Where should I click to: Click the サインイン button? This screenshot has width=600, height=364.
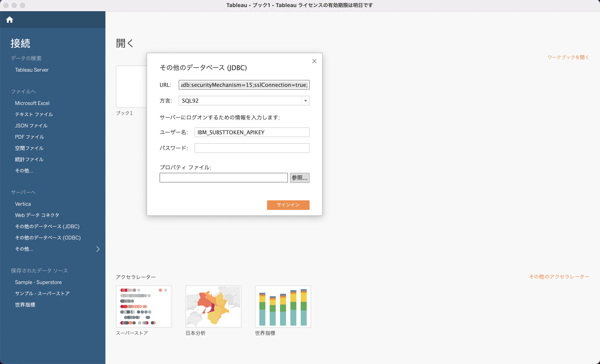pyautogui.click(x=288, y=205)
